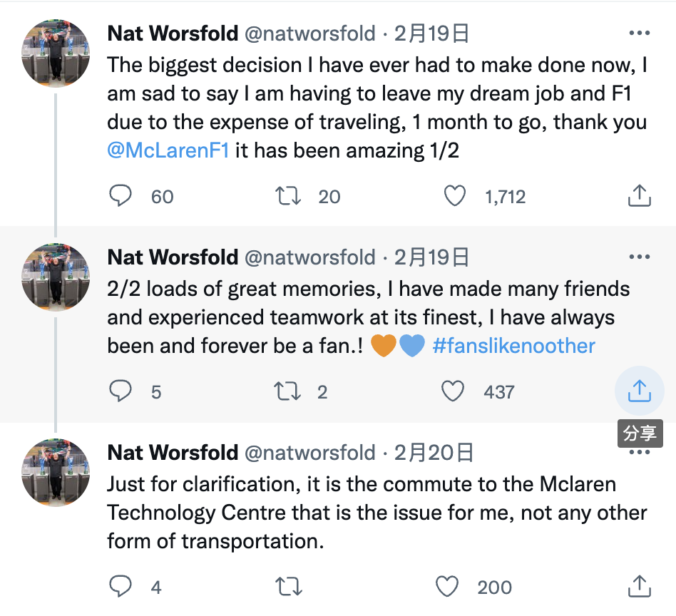The image size is (676, 616).
Task: Click Nat Worsfold's avatar on first tweet
Action: click(56, 53)
